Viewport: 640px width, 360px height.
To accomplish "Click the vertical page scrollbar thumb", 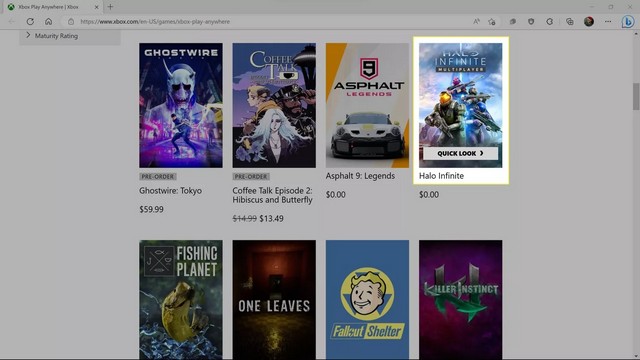I will (x=636, y=96).
